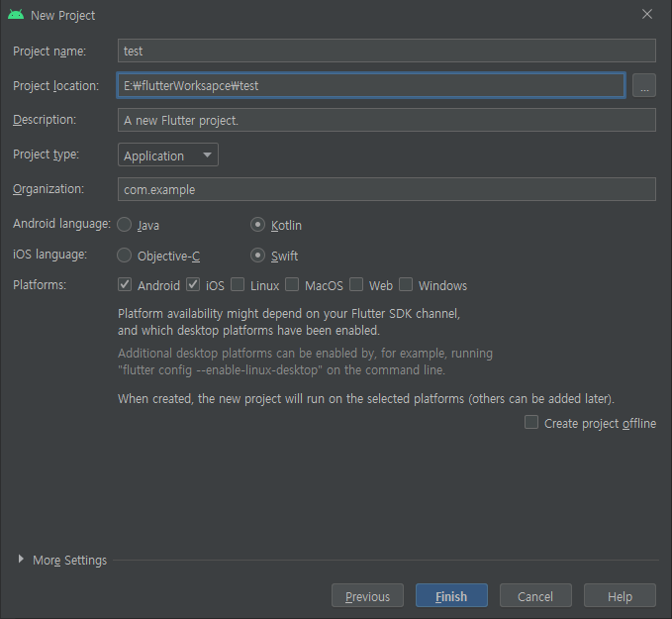Viewport: 672px width, 619px height.
Task: Open Help for the dialog
Action: [x=620, y=595]
